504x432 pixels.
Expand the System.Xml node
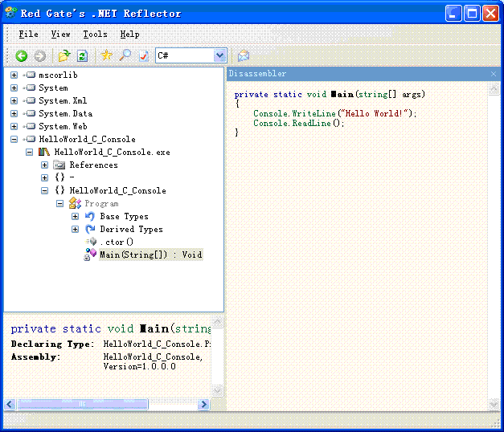14,100
